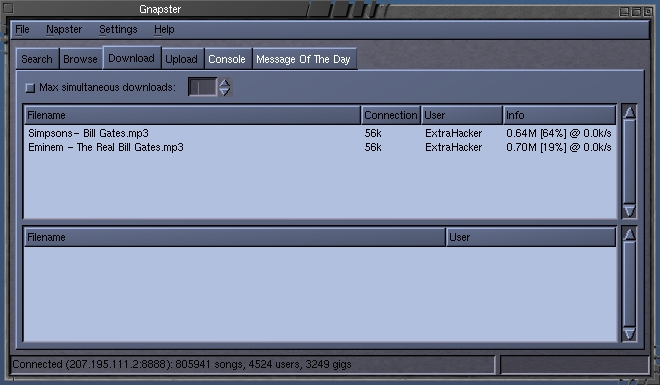
Task: Click Filename header in lower queue list
Action: click(x=234, y=237)
